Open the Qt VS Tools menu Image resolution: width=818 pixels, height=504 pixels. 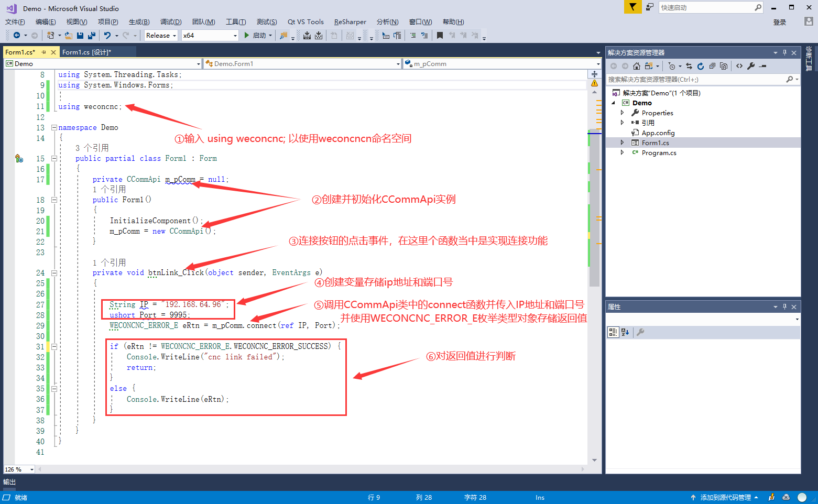pyautogui.click(x=306, y=22)
